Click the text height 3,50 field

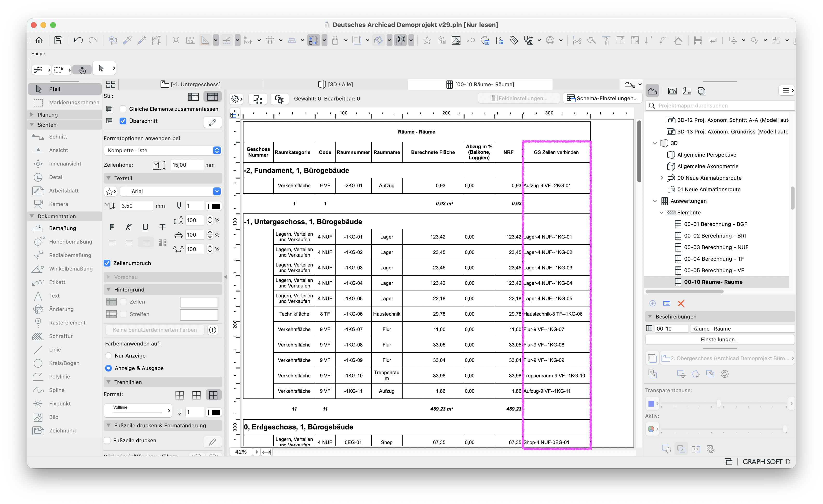pos(136,206)
